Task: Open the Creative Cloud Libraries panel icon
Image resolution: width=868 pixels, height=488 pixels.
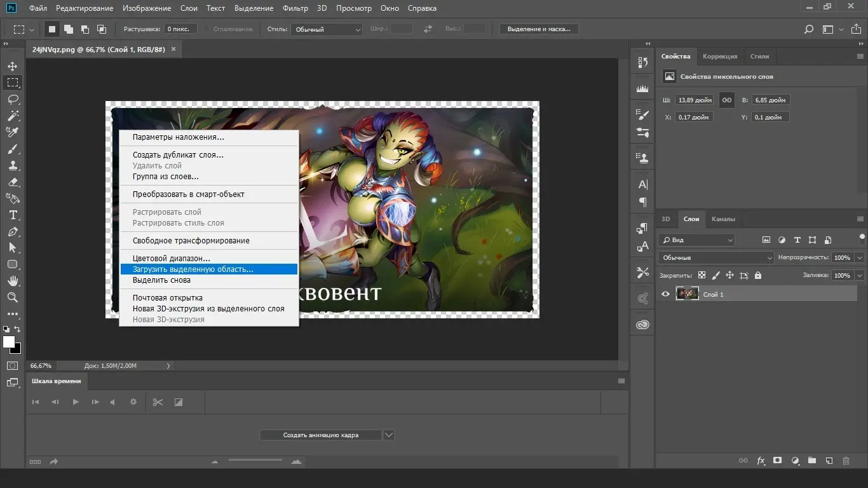Action: (642, 325)
